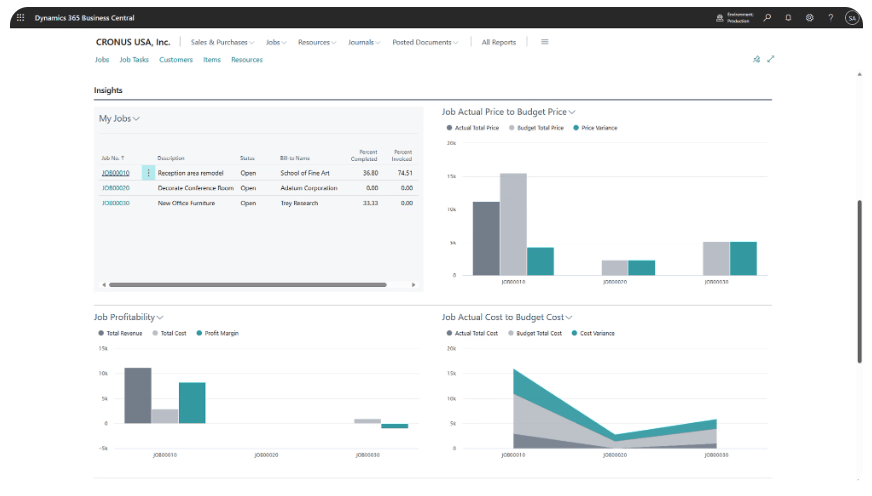The width and height of the screenshot is (872, 496).
Task: Toggle Actual Total Cost legend series
Action: 472,333
